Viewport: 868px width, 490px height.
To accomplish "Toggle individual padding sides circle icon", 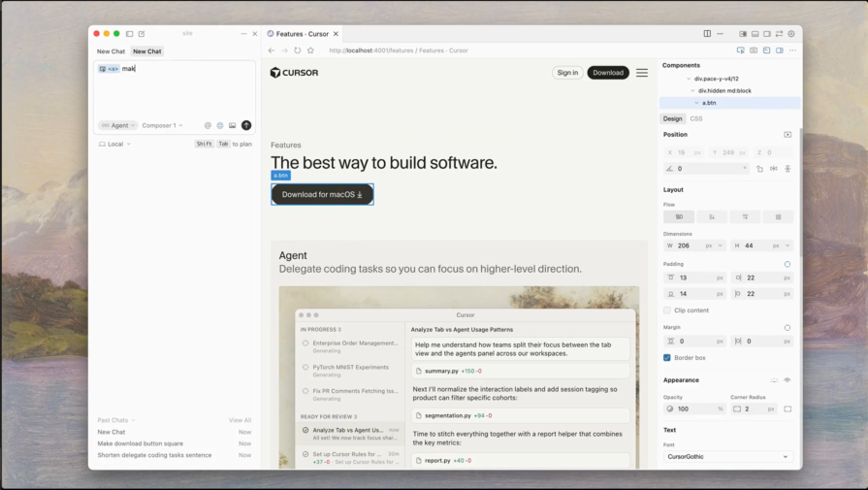I will [x=788, y=264].
